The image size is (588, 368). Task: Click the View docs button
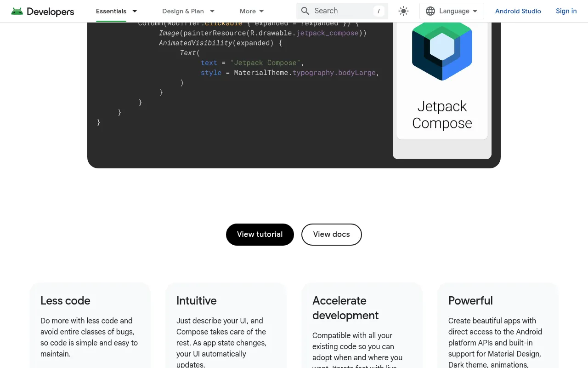(x=332, y=235)
